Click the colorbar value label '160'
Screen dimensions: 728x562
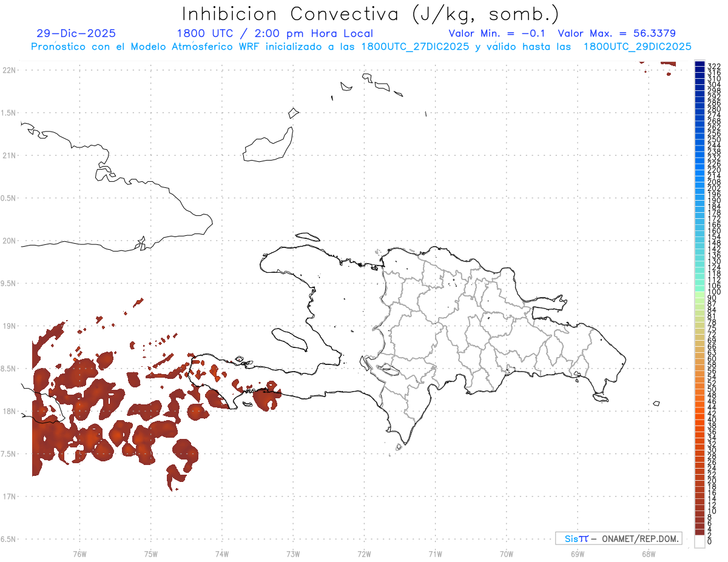[714, 231]
